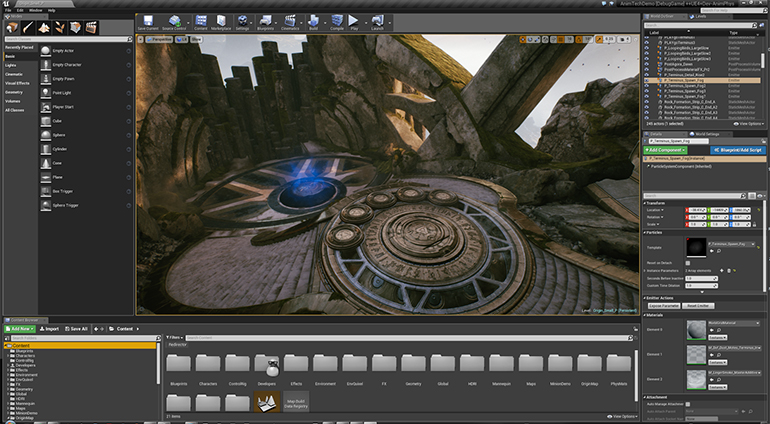The height and width of the screenshot is (424, 770).
Task: Browse to template asset magnifier icon
Action: click(x=718, y=251)
